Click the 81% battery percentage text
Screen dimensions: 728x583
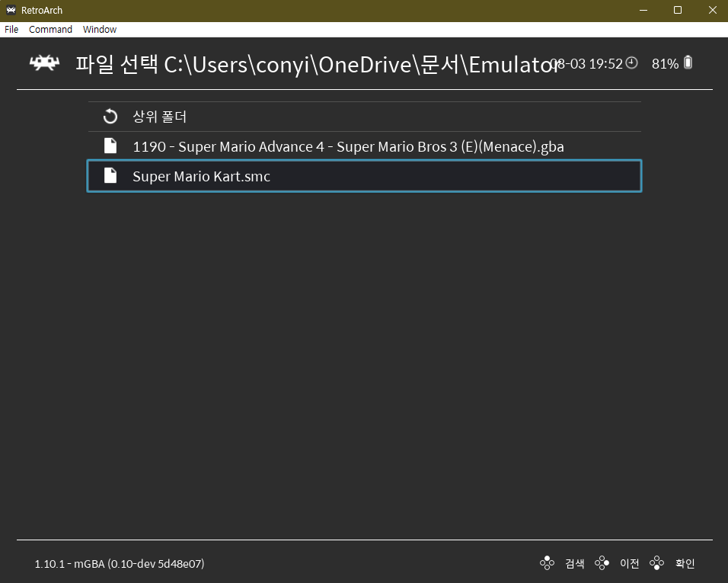point(665,64)
